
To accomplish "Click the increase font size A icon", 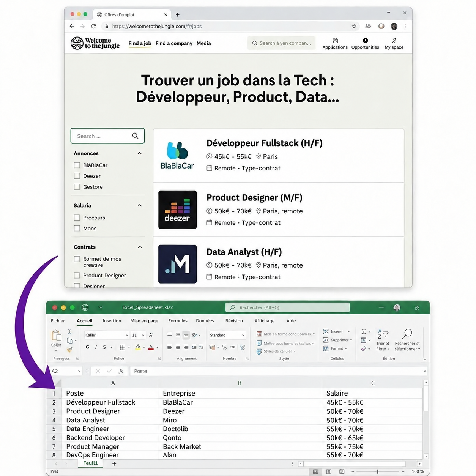I will coord(151,335).
